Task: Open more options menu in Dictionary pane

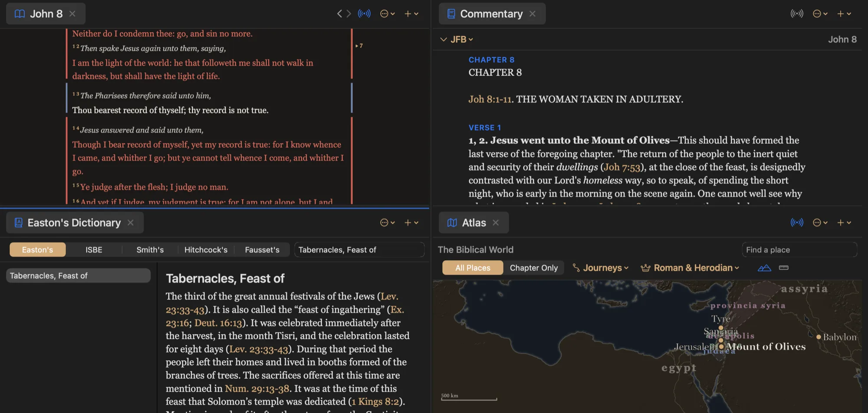Action: point(387,223)
